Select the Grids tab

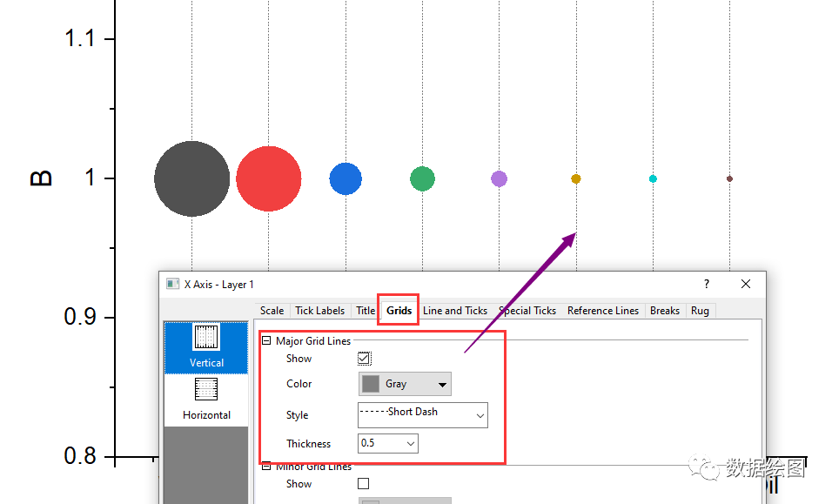click(399, 311)
